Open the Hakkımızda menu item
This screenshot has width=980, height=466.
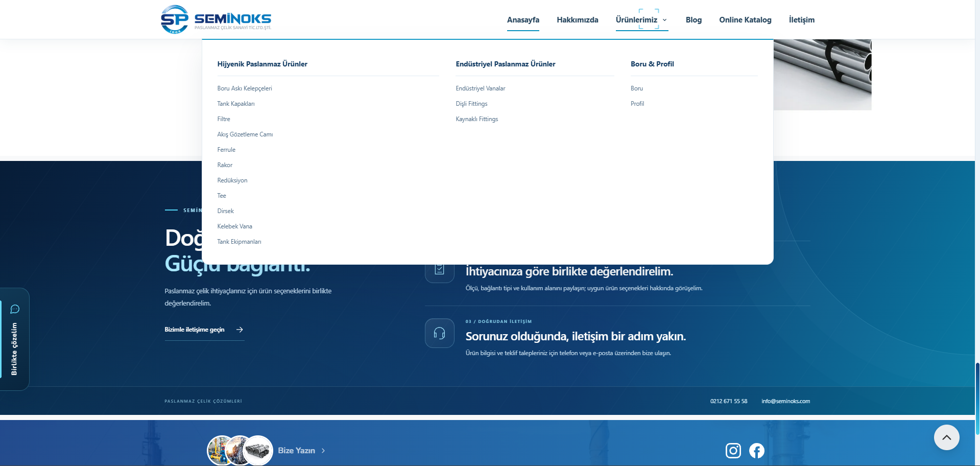click(577, 20)
